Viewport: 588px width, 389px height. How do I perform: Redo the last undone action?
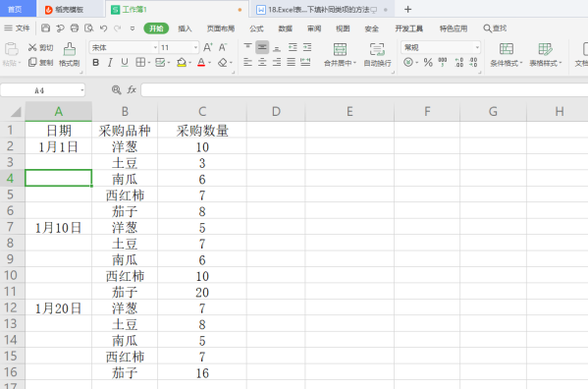point(118,28)
